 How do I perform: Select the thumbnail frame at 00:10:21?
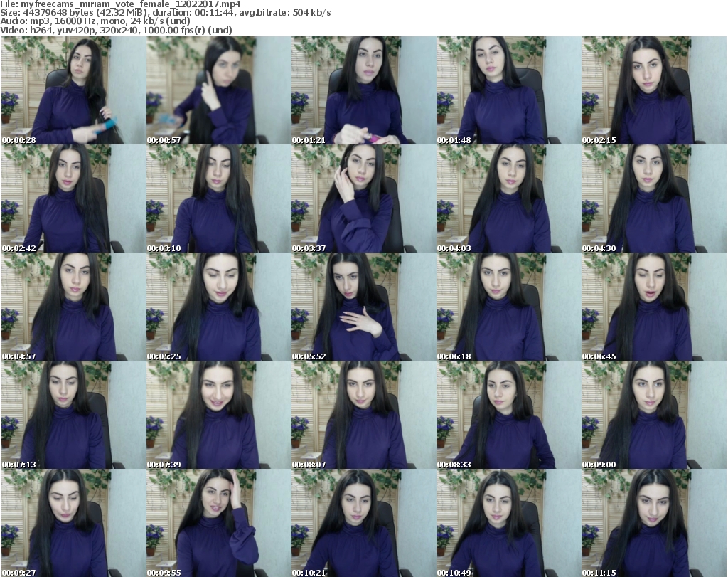[x=363, y=523]
